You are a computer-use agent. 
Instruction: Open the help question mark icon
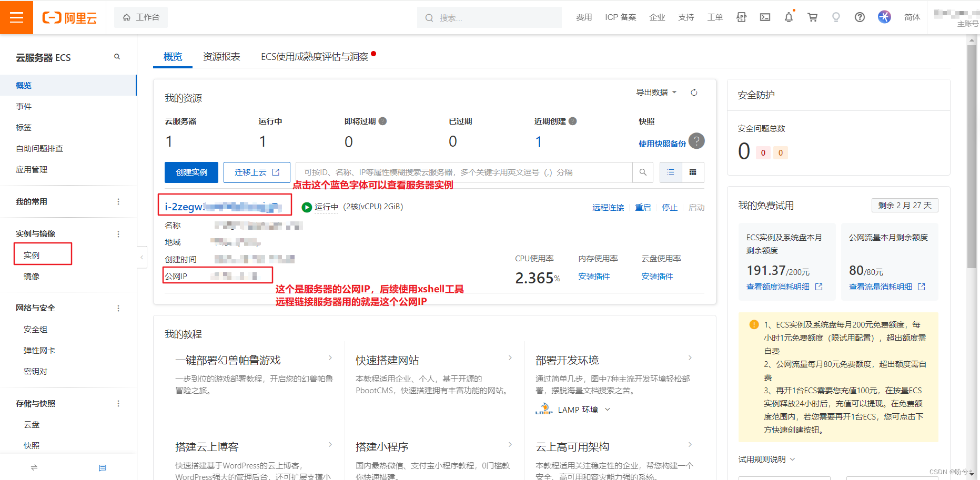click(x=860, y=17)
